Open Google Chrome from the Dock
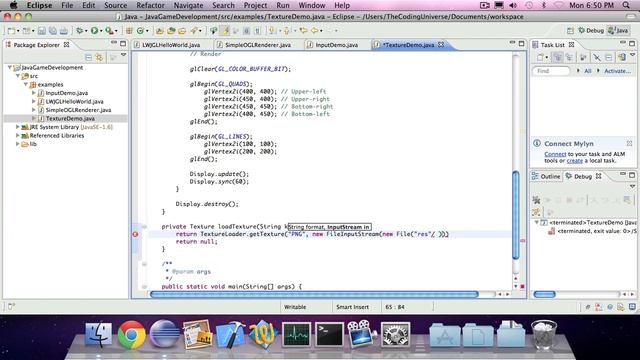Viewport: 640px width, 360px height. [x=131, y=334]
